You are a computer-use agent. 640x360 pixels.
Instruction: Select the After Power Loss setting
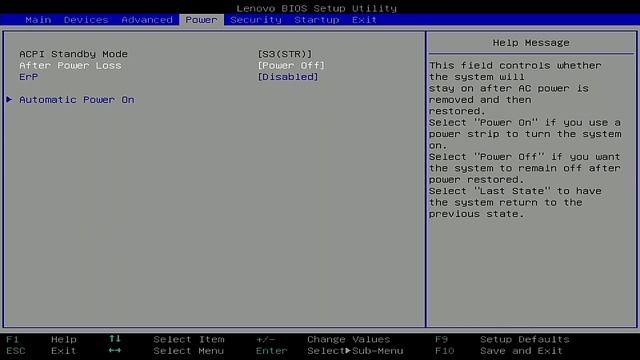(70, 65)
